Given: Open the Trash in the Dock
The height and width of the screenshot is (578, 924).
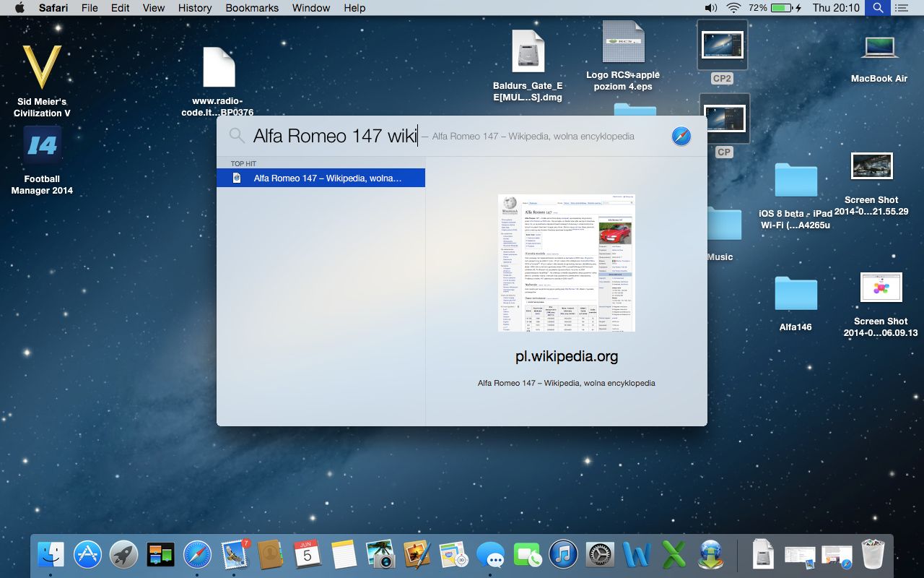Looking at the screenshot, I should tap(873, 555).
